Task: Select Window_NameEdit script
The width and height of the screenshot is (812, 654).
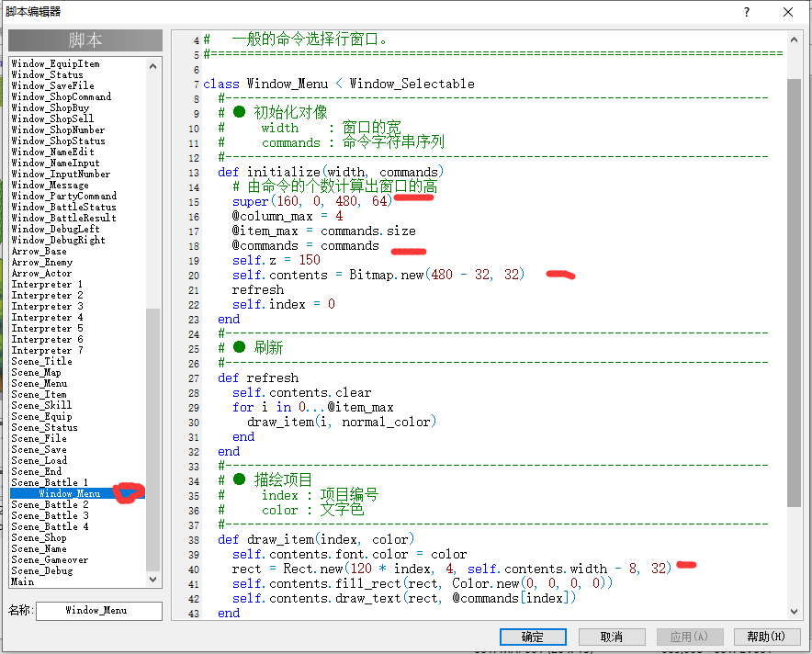Action: point(53,152)
